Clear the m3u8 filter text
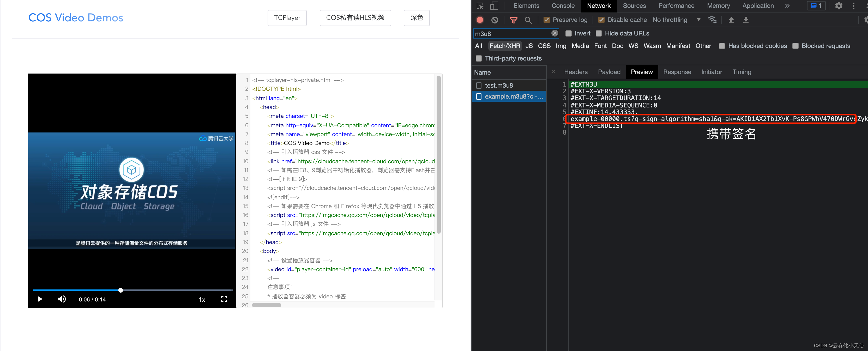Image resolution: width=868 pixels, height=351 pixels. pos(554,33)
